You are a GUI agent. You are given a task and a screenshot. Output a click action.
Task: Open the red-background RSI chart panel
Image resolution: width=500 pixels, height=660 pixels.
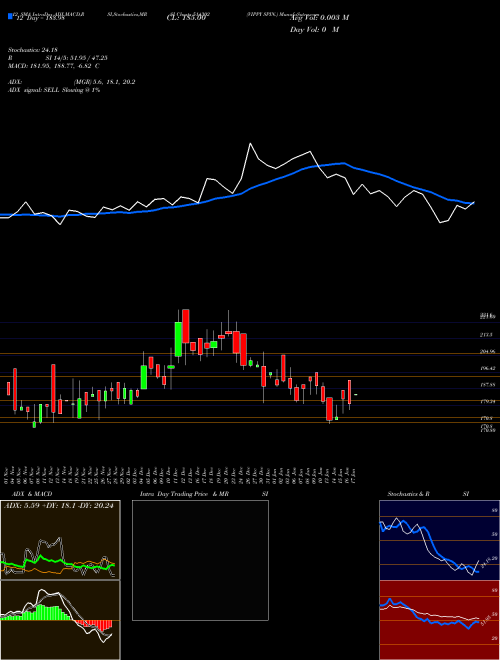(439, 620)
